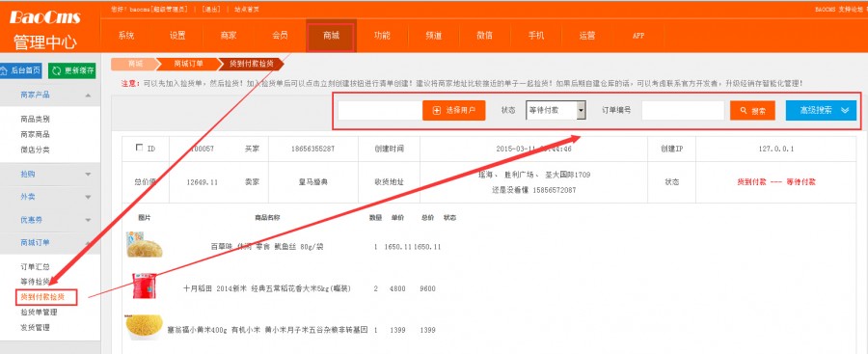The image size is (868, 354).
Task: Open the 状态 dropdown showing 等待付款
Action: point(556,110)
